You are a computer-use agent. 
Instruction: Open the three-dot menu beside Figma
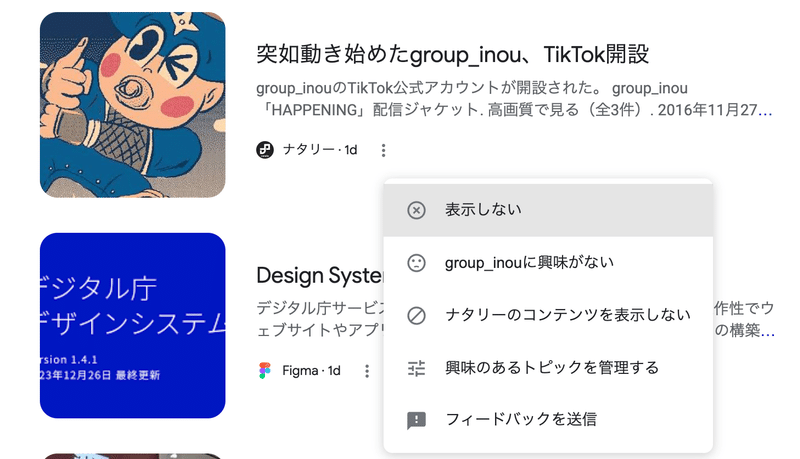point(367,371)
